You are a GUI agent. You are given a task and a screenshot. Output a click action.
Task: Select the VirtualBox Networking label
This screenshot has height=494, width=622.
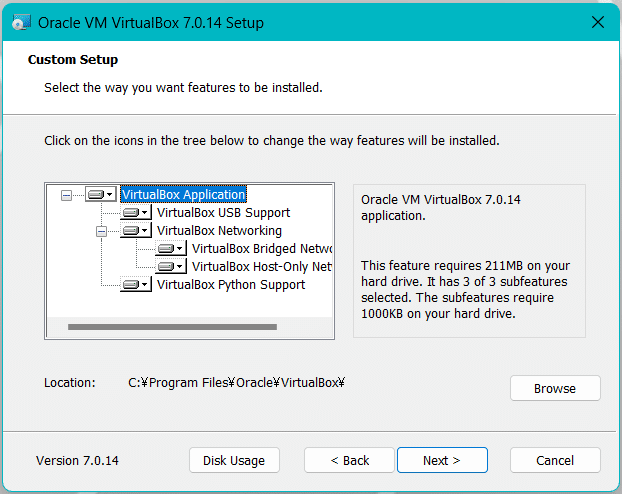pos(219,231)
